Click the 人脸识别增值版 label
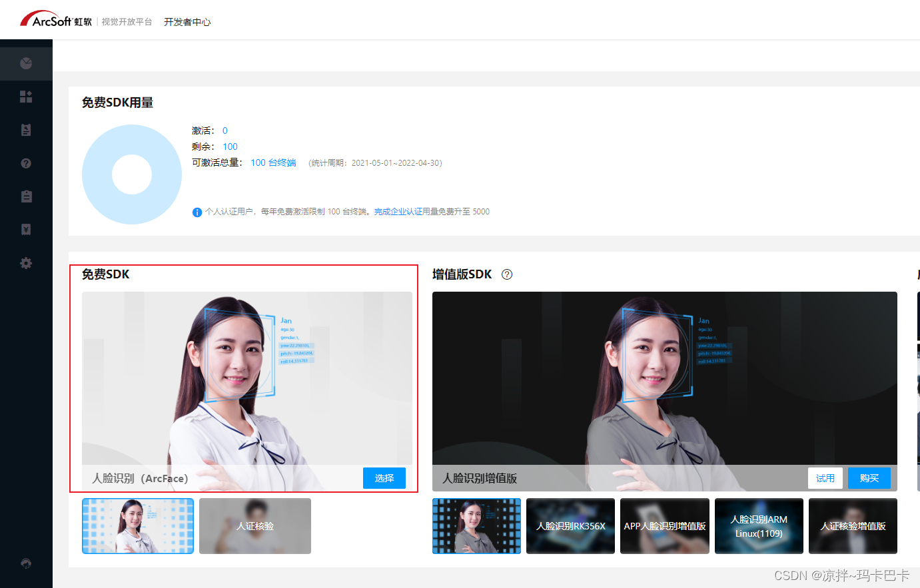The width and height of the screenshot is (920, 588). coord(480,478)
